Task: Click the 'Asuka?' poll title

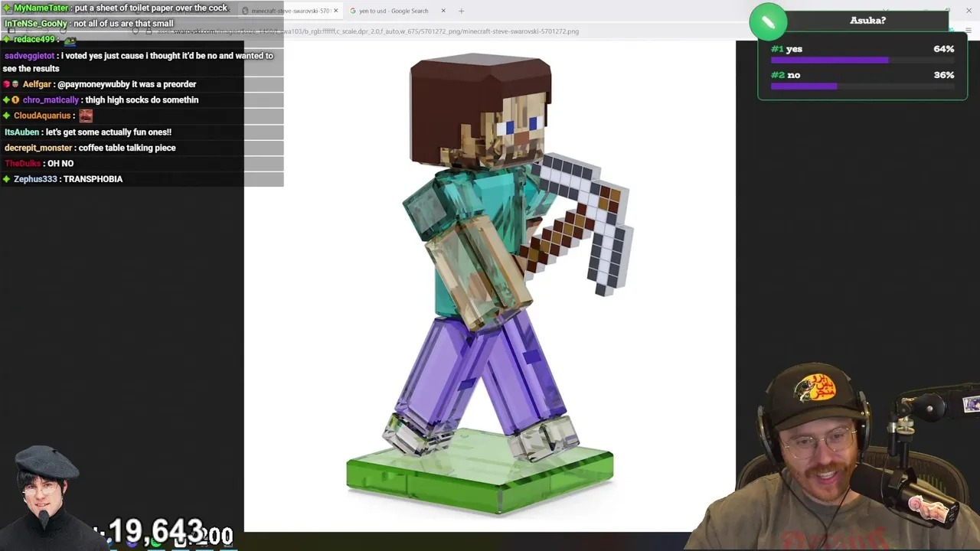Action: [x=867, y=21]
